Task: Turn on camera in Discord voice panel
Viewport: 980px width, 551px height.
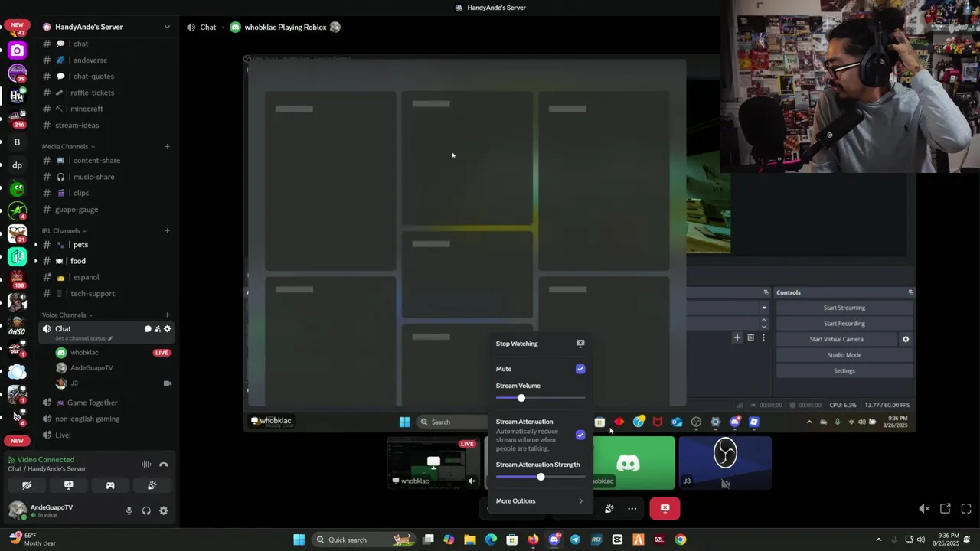Action: [x=27, y=485]
